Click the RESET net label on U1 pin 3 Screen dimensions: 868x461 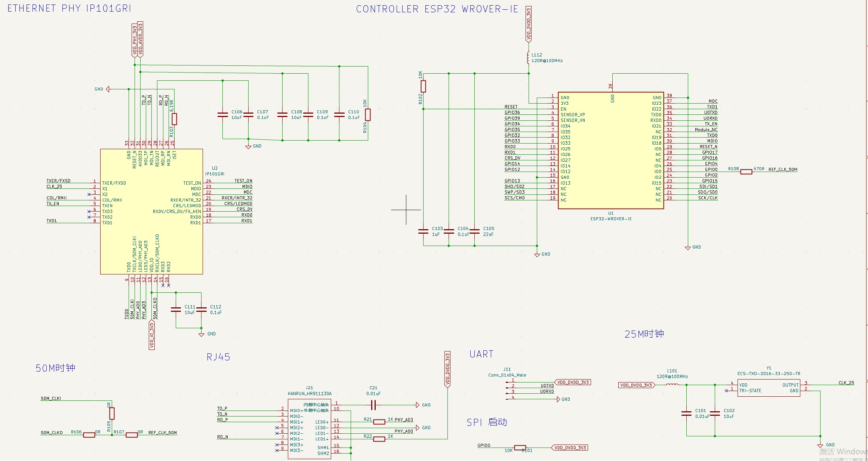pyautogui.click(x=511, y=107)
